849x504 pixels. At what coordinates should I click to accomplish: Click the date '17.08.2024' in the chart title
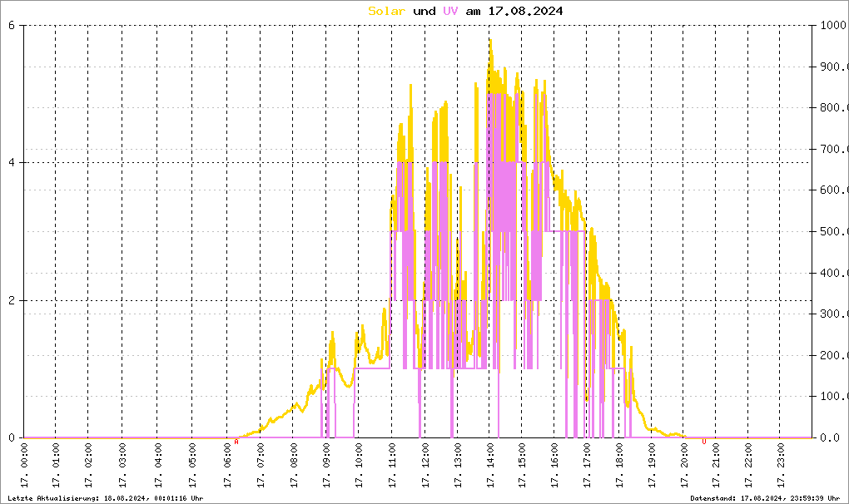pyautogui.click(x=525, y=11)
